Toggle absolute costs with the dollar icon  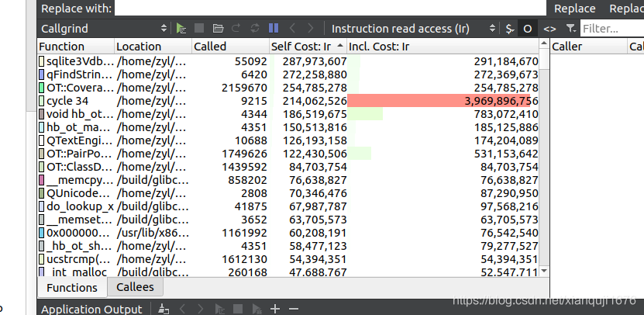tap(510, 29)
